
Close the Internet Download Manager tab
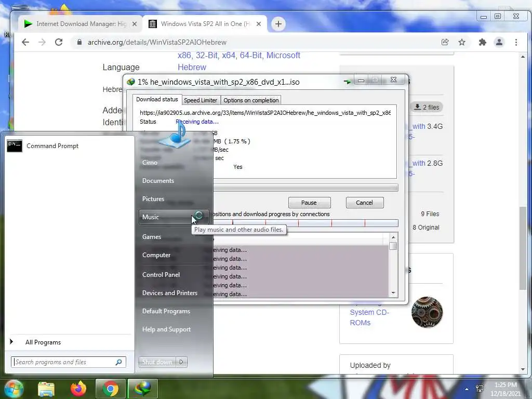click(x=135, y=24)
